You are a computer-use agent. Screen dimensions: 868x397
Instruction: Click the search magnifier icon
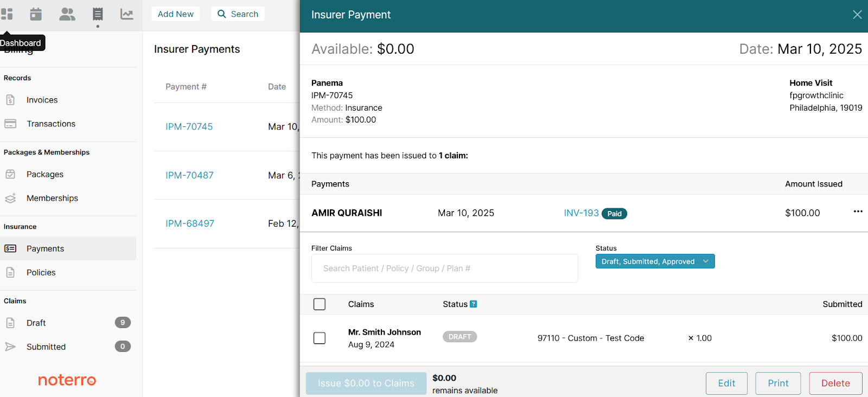(x=221, y=14)
